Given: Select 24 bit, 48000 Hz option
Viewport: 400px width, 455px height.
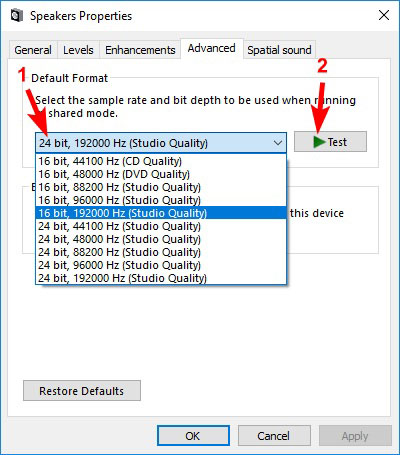Looking at the screenshot, I should (161, 239).
